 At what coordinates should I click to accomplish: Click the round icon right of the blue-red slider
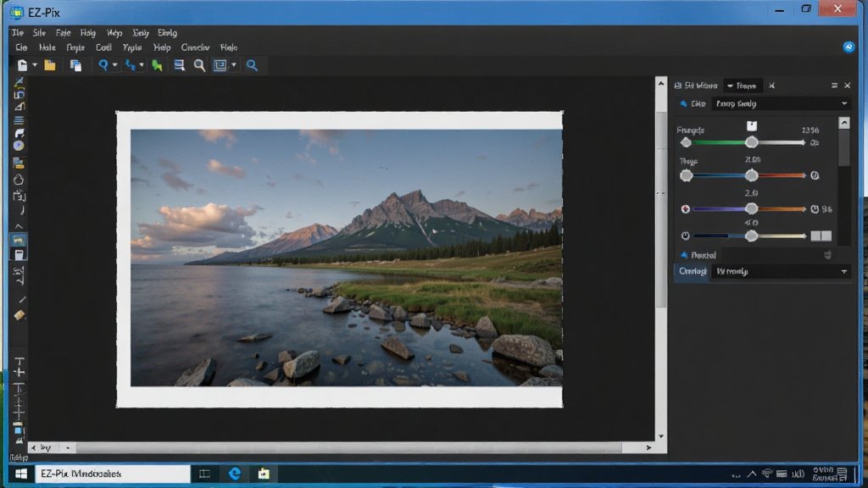(x=815, y=175)
